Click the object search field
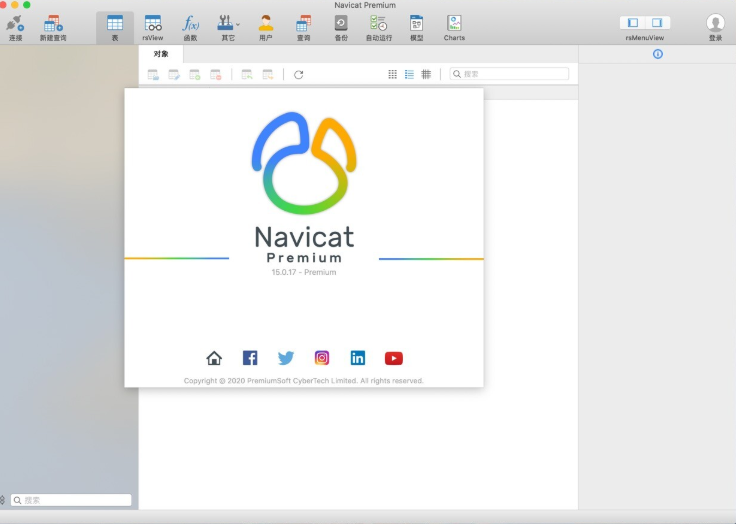Viewport: 736px width, 524px height. 509,74
